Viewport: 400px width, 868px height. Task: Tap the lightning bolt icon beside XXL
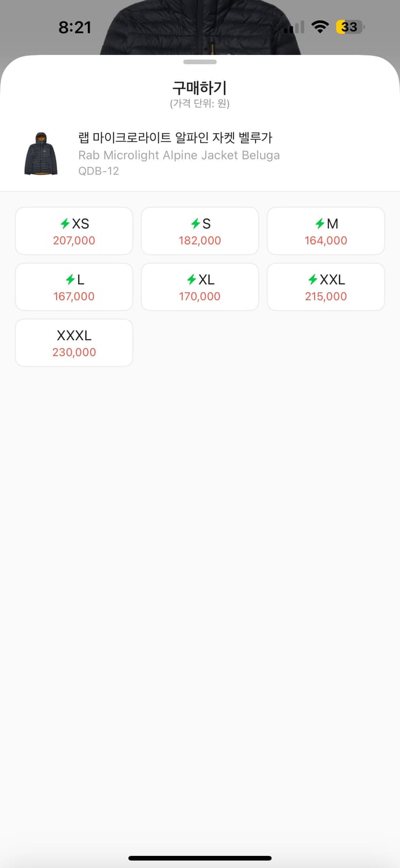tap(313, 280)
